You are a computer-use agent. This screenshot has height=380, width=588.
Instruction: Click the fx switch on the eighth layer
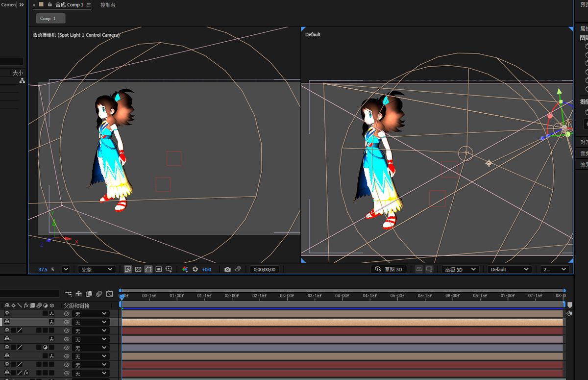click(26, 373)
